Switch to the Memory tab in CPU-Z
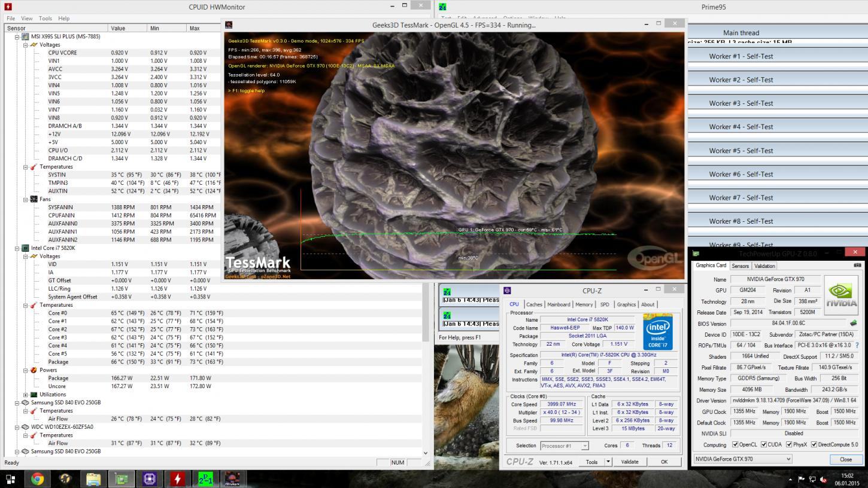The height and width of the screenshot is (488, 868). coord(584,304)
